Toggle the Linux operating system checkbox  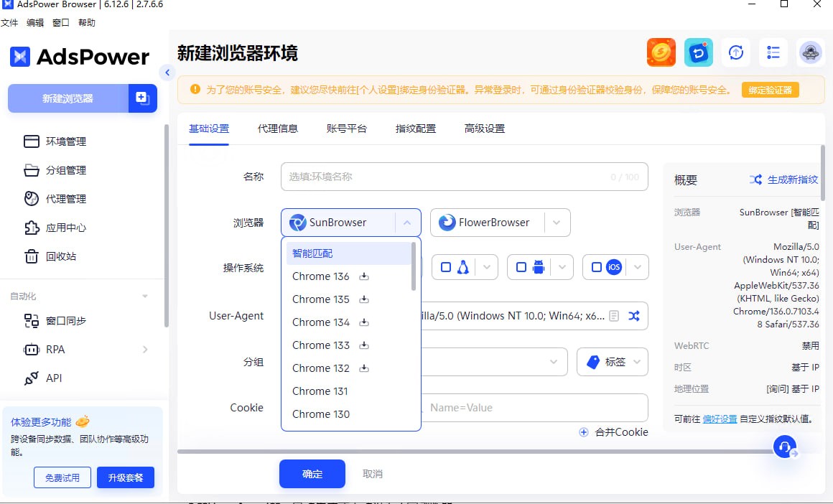pyautogui.click(x=446, y=267)
